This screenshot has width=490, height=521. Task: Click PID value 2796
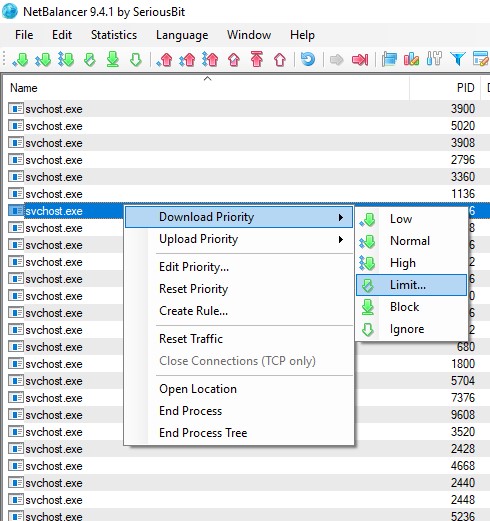click(x=463, y=160)
